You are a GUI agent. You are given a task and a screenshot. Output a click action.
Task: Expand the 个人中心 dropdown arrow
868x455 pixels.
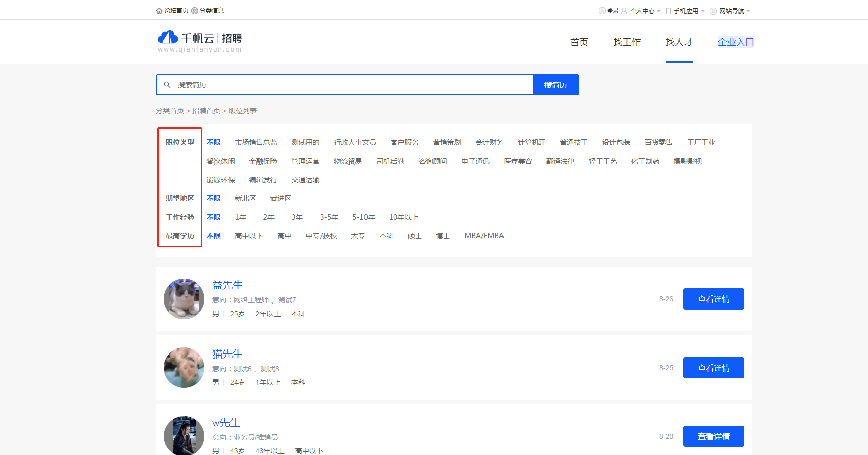pos(659,11)
